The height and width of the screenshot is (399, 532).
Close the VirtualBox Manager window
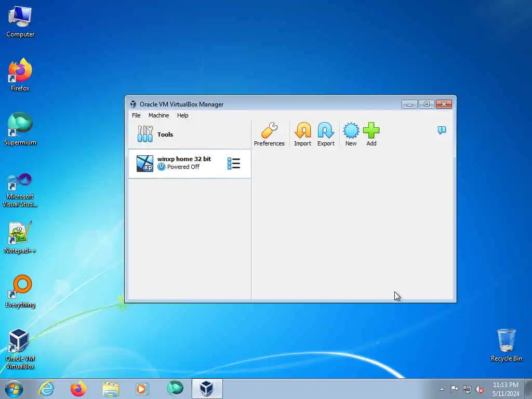[444, 104]
